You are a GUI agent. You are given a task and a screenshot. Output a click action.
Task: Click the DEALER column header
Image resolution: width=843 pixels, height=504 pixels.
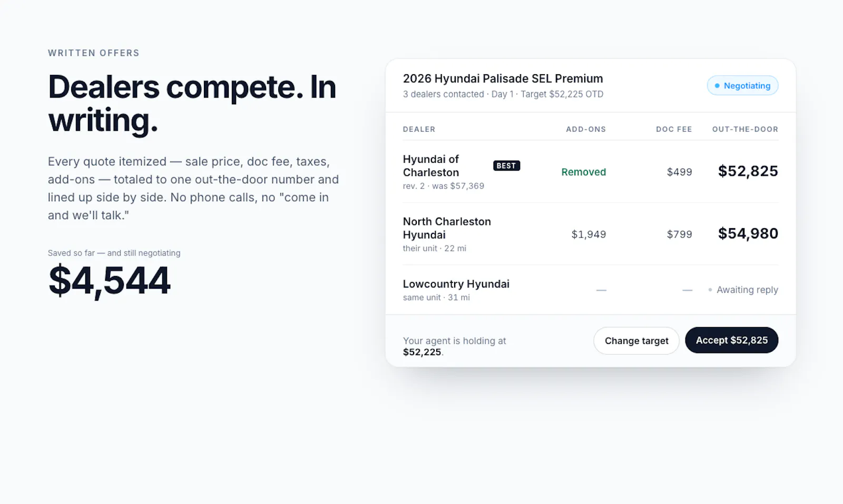click(x=419, y=129)
